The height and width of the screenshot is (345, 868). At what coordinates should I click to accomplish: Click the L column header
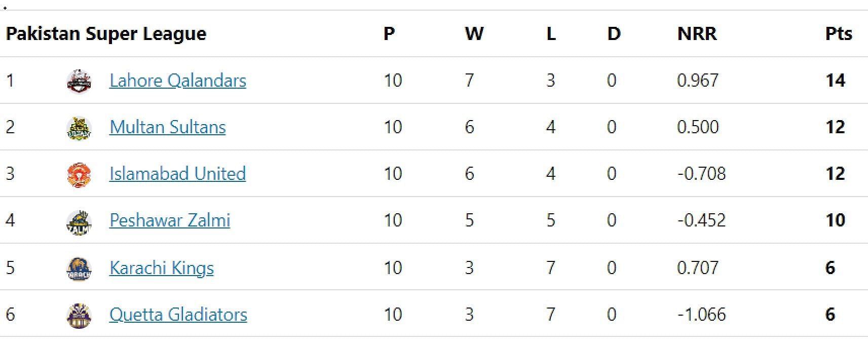point(551,34)
